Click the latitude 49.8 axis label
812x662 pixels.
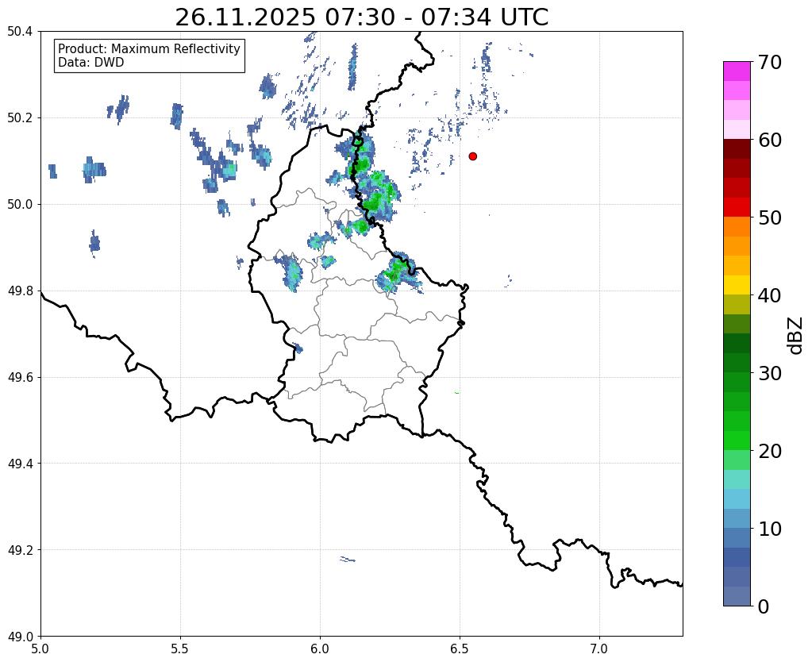pyautogui.click(x=20, y=291)
